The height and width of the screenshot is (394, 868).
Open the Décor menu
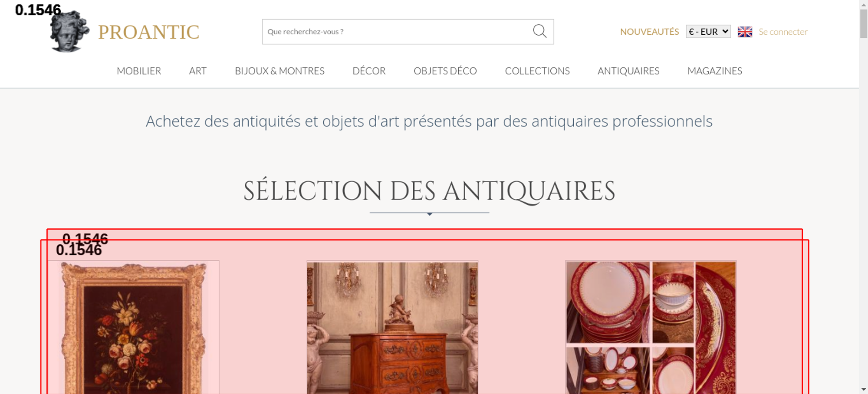[369, 71]
